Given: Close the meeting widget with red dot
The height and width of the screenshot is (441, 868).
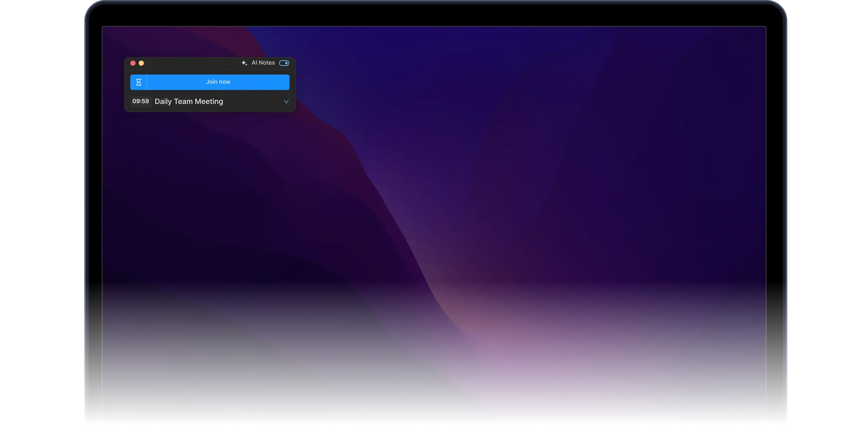Looking at the screenshot, I should [133, 63].
